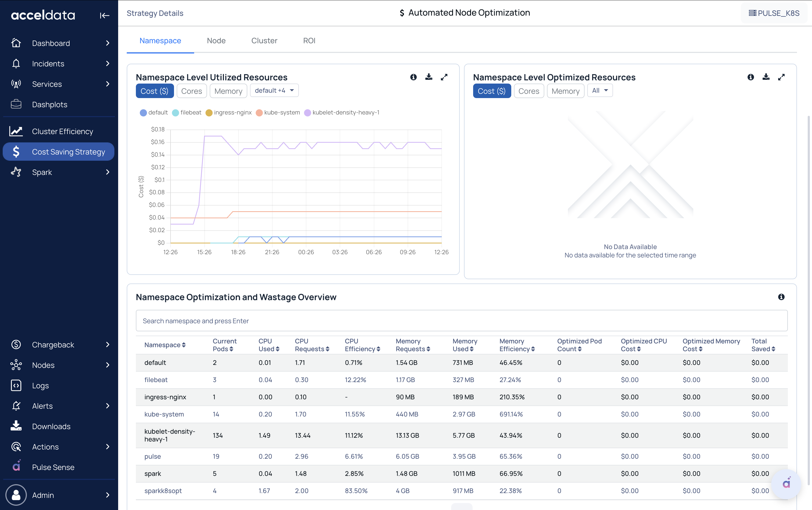This screenshot has height=510, width=812.
Task: Show info for Namespace Optimization overview
Action: point(781,297)
